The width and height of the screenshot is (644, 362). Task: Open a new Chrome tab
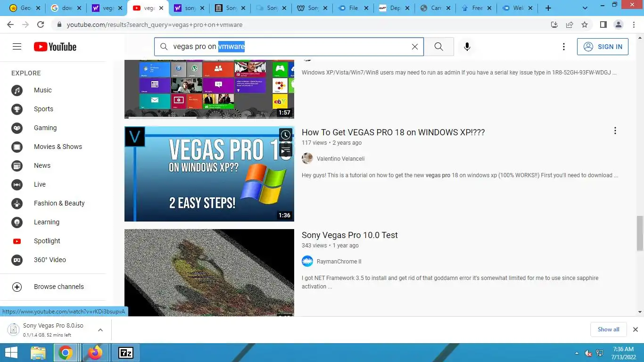[x=548, y=8]
